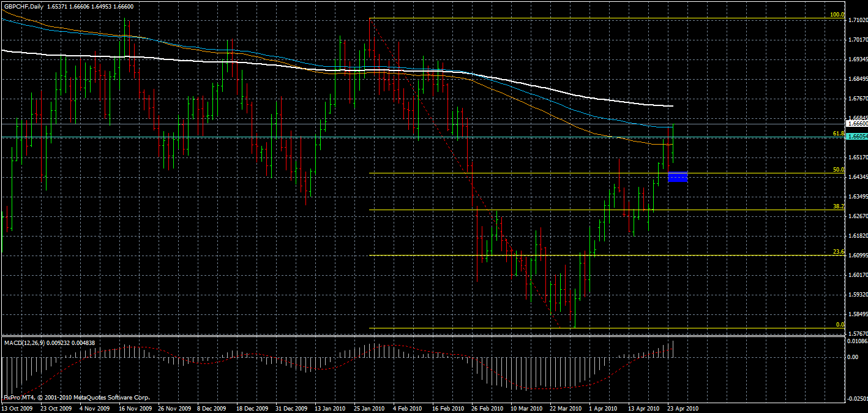Screen dimensions: 868x413
Task: Click price axis value 1.59320
Action: click(x=858, y=295)
